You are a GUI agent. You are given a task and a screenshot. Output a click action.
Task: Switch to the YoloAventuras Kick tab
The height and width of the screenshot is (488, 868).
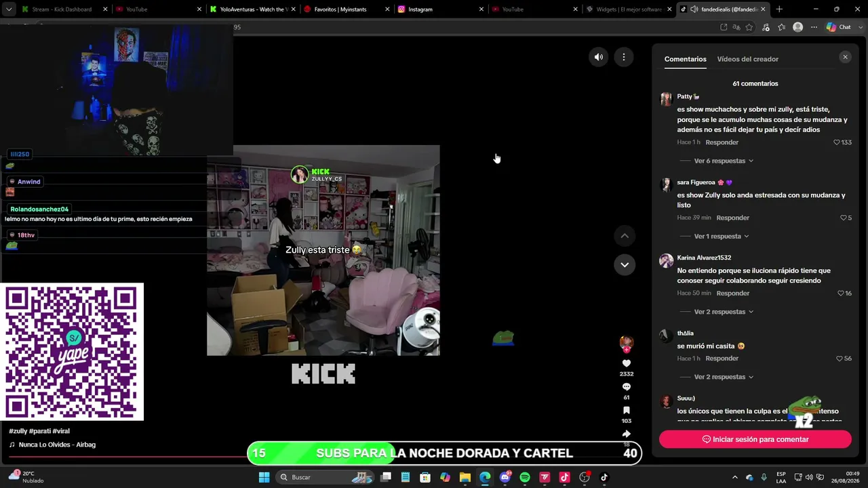pos(254,9)
